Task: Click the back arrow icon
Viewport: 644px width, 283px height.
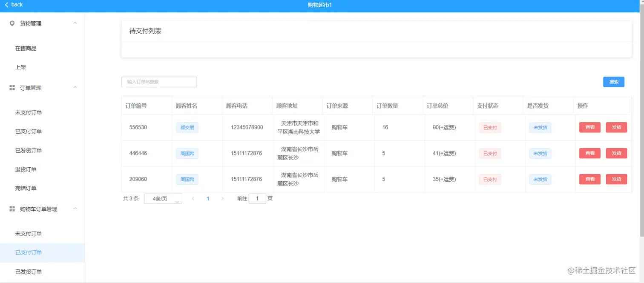Action: tap(6, 5)
